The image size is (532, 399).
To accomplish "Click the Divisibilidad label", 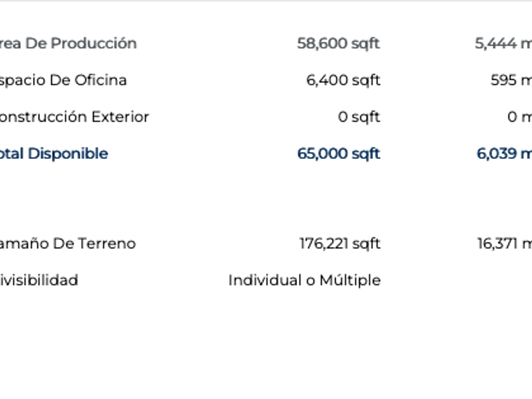I will (39, 280).
